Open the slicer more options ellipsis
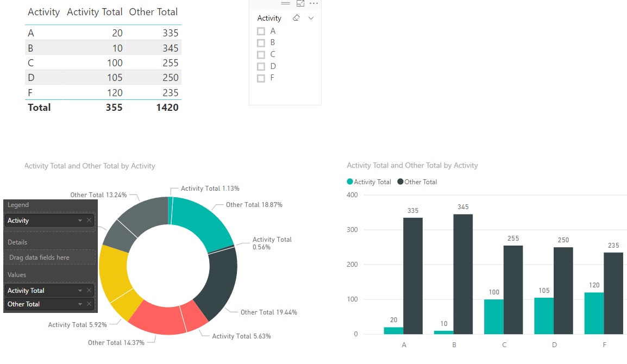 point(314,4)
